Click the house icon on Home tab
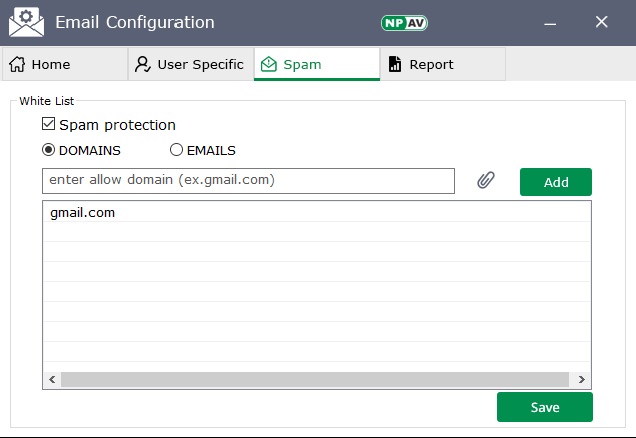This screenshot has height=438, width=636. (x=17, y=64)
